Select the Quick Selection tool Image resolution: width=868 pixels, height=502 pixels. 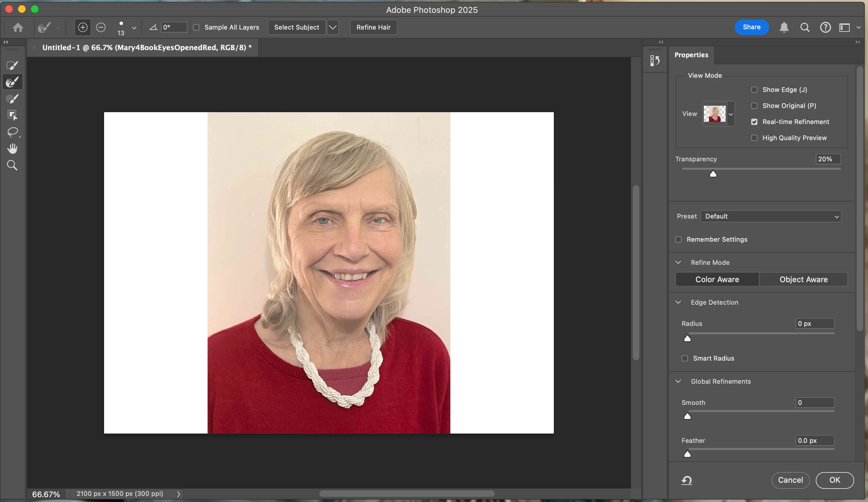click(12, 65)
